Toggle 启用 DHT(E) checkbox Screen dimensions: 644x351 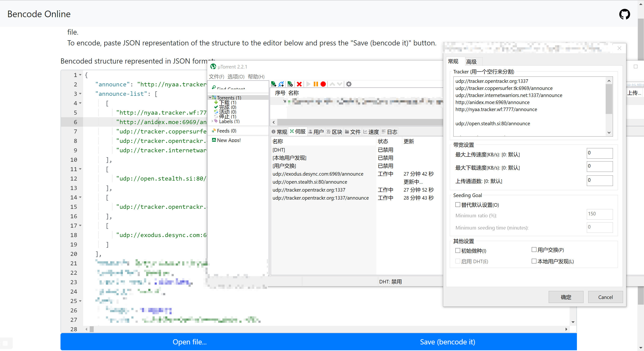pos(458,261)
